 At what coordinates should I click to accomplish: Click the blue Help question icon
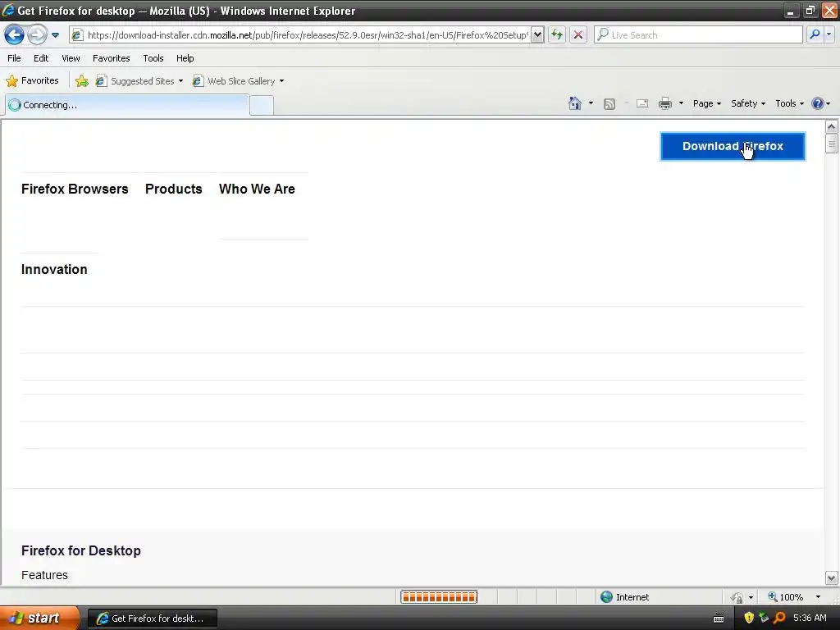pyautogui.click(x=818, y=103)
